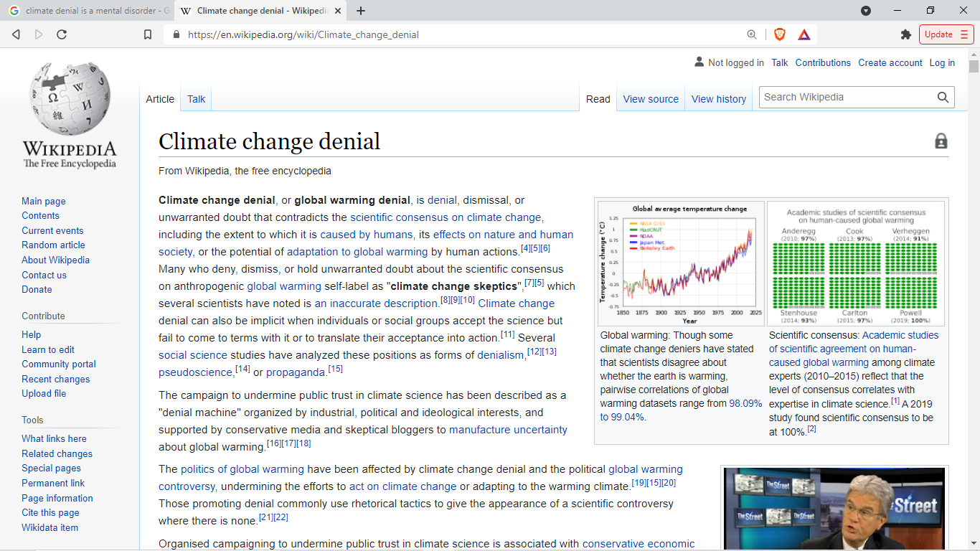Image resolution: width=980 pixels, height=551 pixels.
Task: Click the browser back arrow
Action: pyautogui.click(x=16, y=34)
